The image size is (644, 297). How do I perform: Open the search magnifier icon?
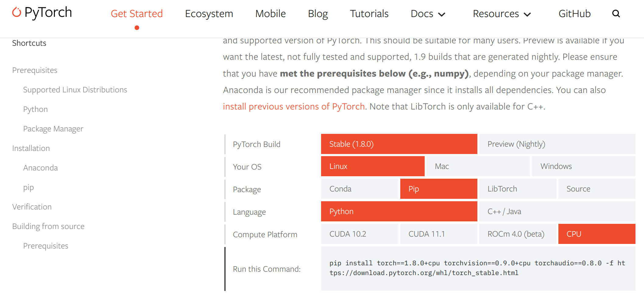pos(616,14)
